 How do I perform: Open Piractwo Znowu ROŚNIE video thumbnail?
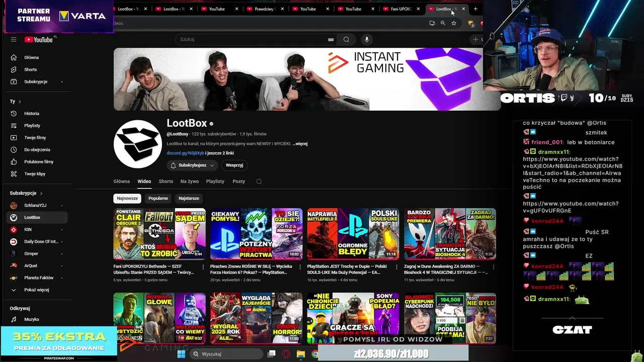tap(257, 234)
